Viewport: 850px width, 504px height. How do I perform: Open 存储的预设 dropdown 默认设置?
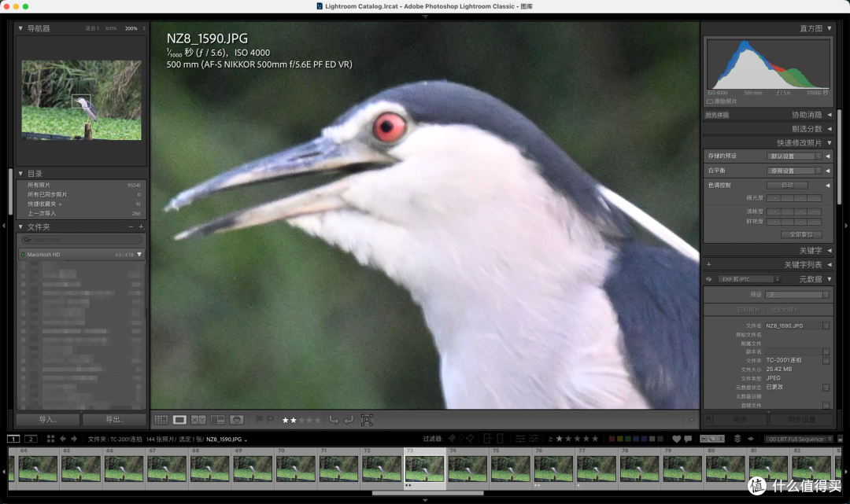coord(794,156)
